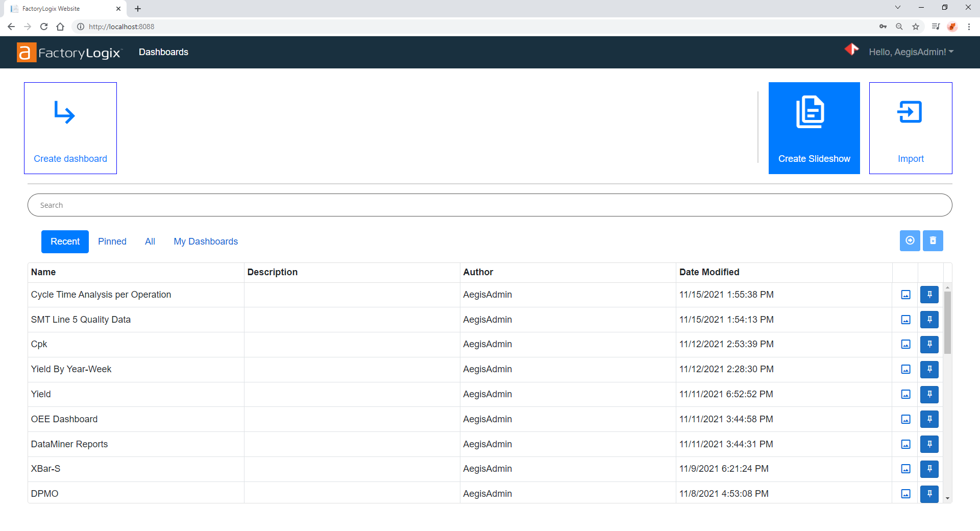The height and width of the screenshot is (531, 980).
Task: Show the All dashboards tab
Action: [150, 242]
